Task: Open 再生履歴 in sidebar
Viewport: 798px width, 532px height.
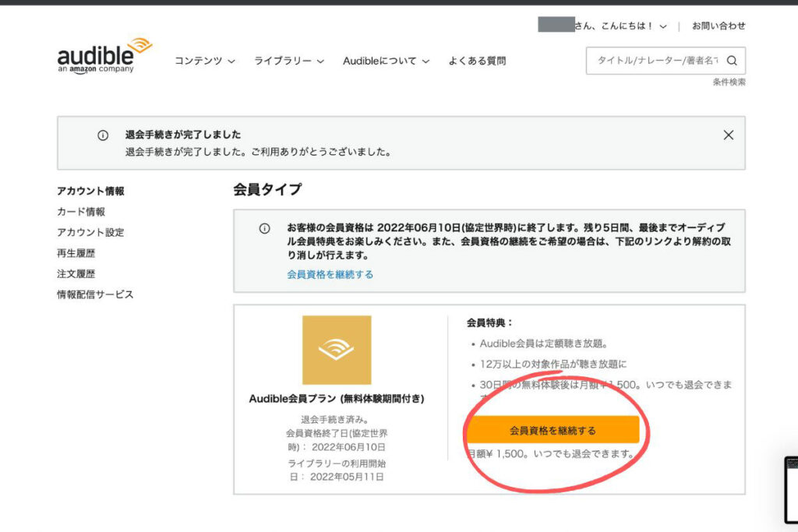Action: point(76,253)
